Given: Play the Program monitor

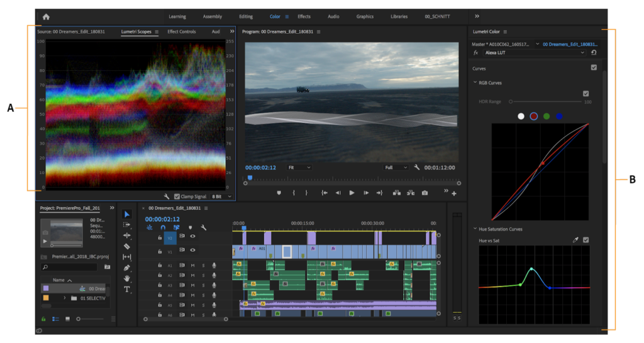Looking at the screenshot, I should [x=352, y=193].
